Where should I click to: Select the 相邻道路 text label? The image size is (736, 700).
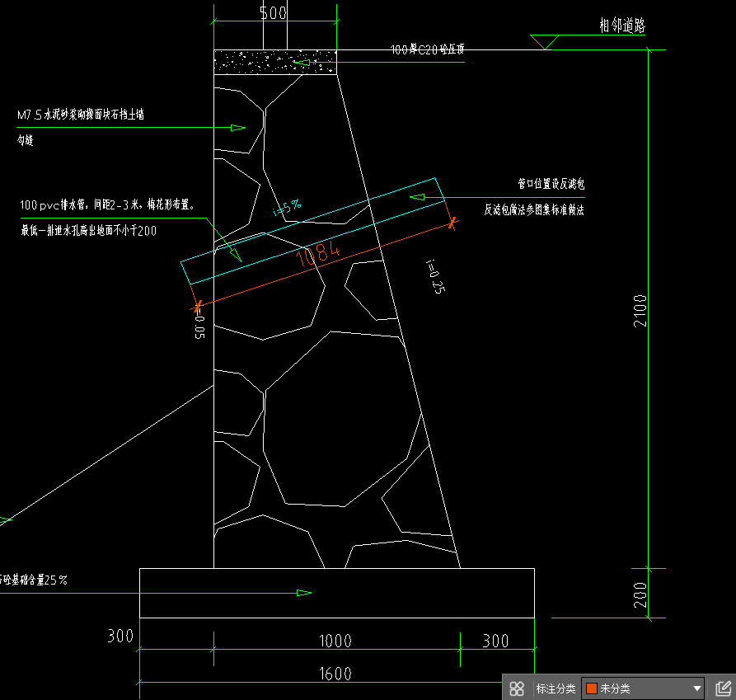[x=622, y=26]
